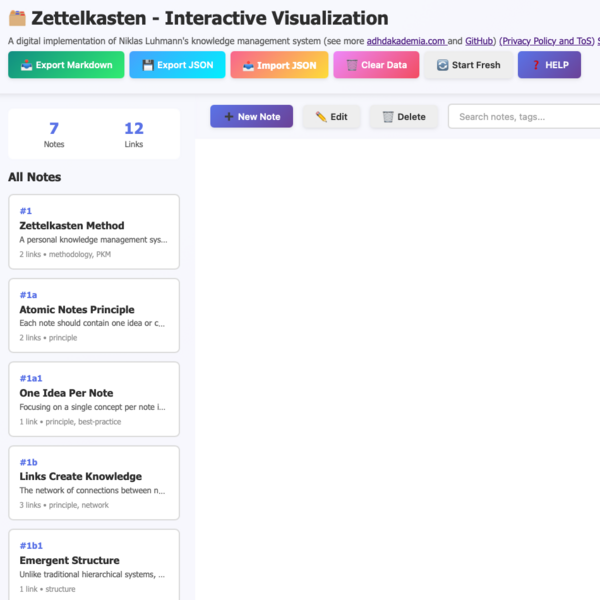Click the '1 link • structure' line
600x600 pixels.
[47, 589]
